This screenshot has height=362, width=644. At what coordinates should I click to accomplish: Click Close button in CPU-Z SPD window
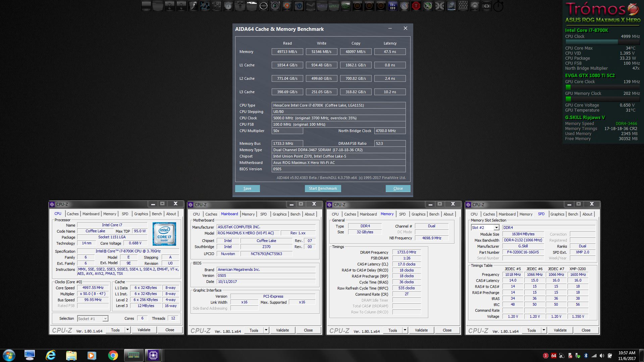click(586, 330)
